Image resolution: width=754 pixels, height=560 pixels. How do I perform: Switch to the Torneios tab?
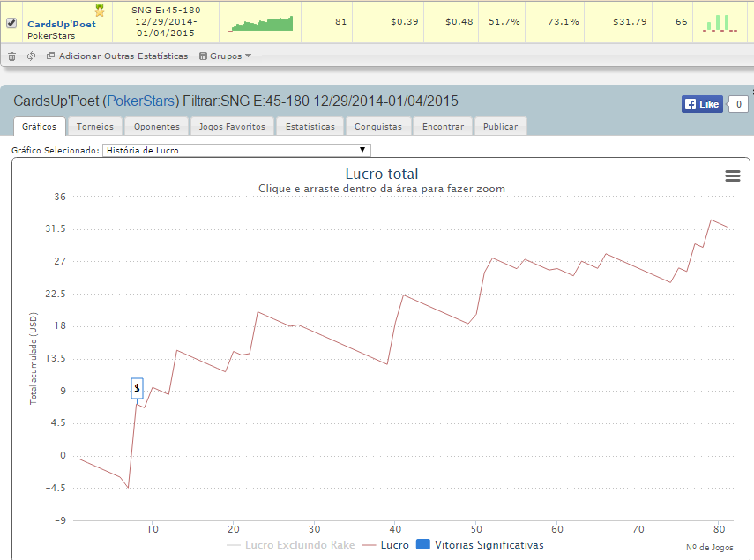pyautogui.click(x=95, y=126)
